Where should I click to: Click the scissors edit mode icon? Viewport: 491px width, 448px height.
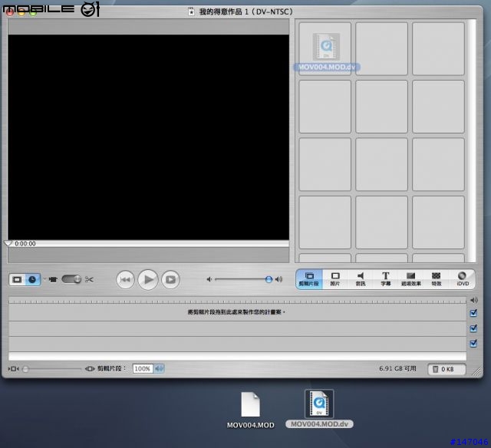89,279
